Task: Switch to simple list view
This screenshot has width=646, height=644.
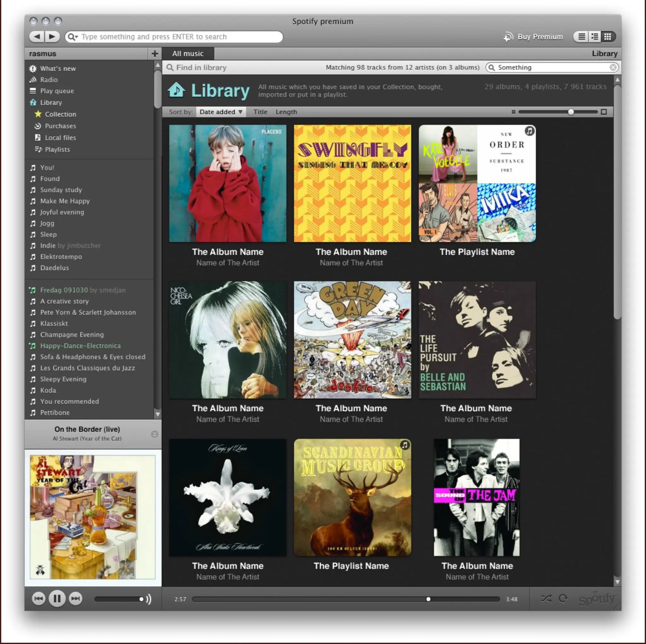Action: [582, 37]
